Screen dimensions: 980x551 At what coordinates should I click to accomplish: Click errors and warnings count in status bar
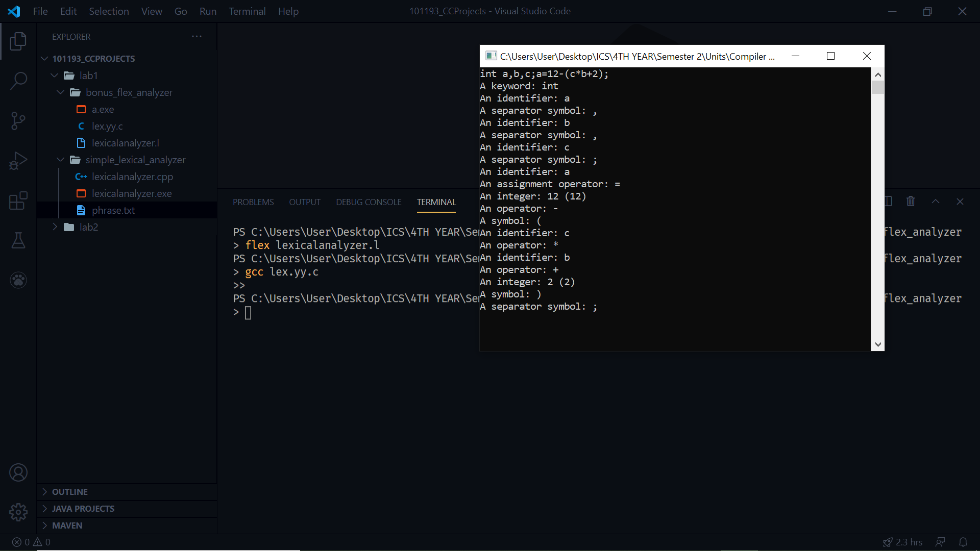click(x=32, y=542)
